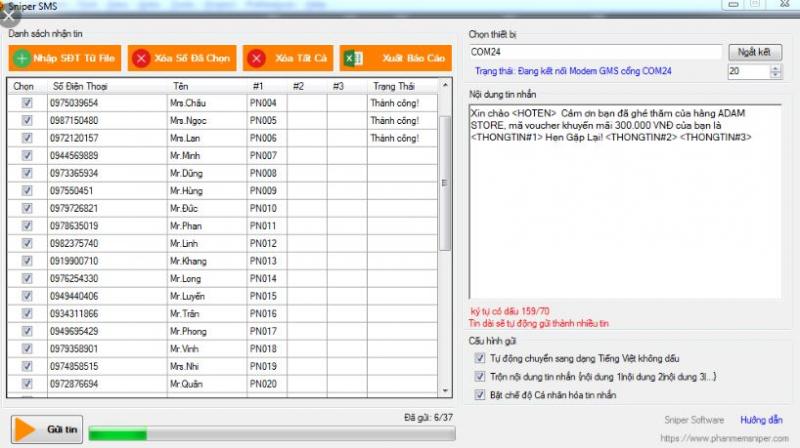Open the COM24 device selection box
The image size is (800, 448).
(x=595, y=52)
